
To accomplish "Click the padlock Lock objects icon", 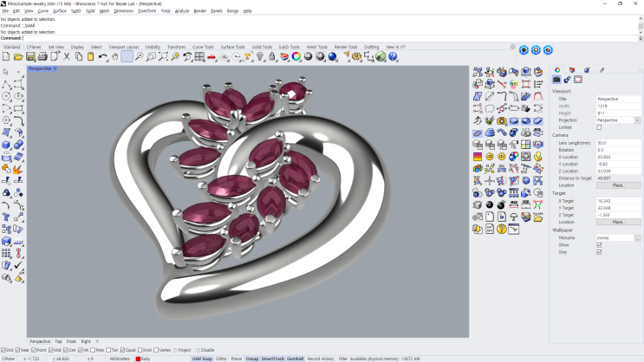I will pos(272,56).
